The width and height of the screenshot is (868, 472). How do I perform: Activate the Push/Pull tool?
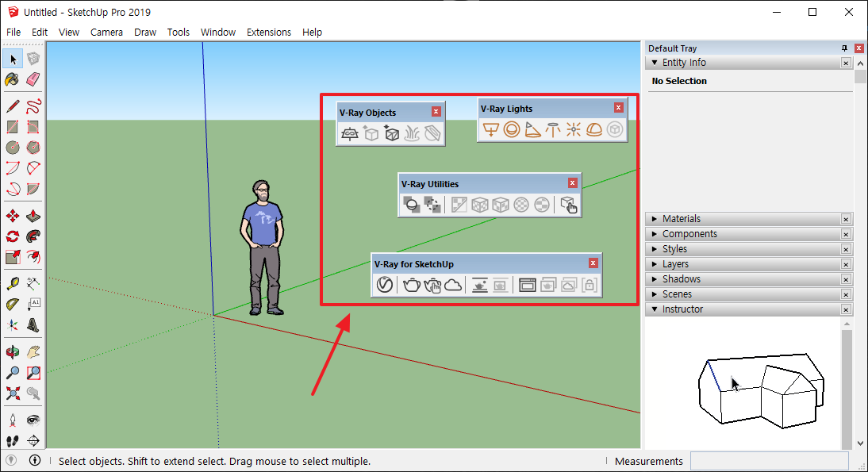coord(33,216)
